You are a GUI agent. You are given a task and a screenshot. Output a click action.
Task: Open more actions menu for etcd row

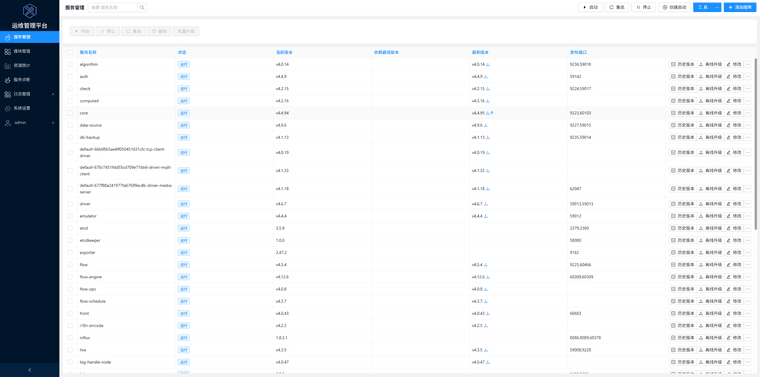click(x=747, y=228)
